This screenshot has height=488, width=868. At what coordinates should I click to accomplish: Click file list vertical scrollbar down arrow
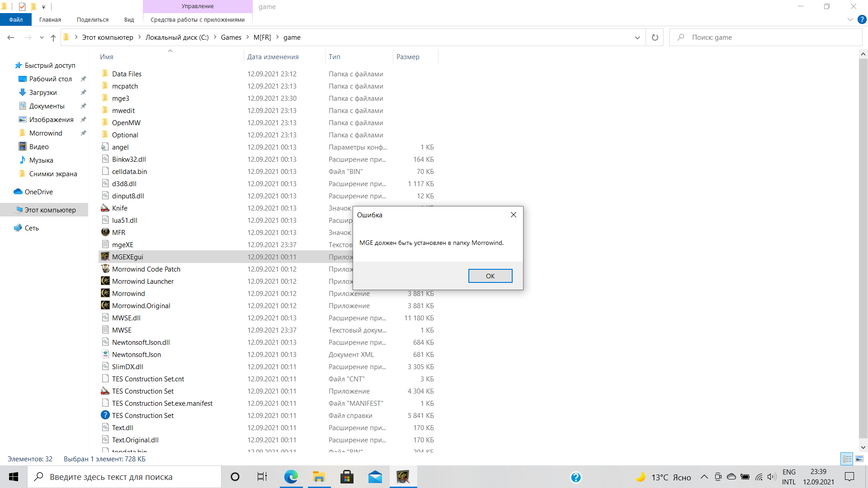[863, 447]
